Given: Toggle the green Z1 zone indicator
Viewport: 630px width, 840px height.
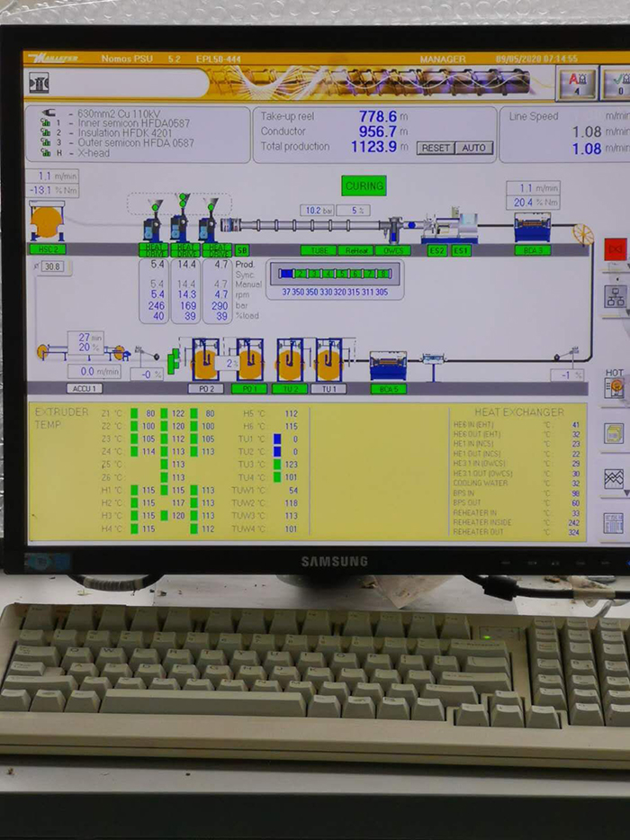Looking at the screenshot, I should click(x=134, y=414).
